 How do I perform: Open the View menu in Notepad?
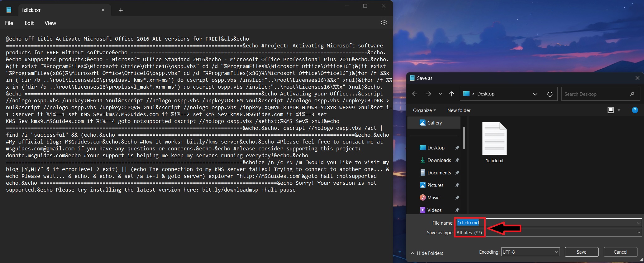coord(50,23)
